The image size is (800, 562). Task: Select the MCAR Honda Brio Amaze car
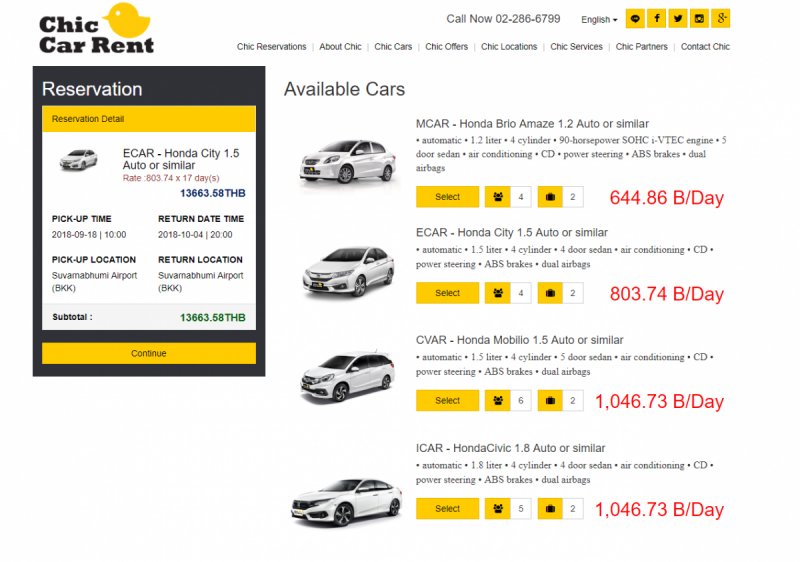447,197
